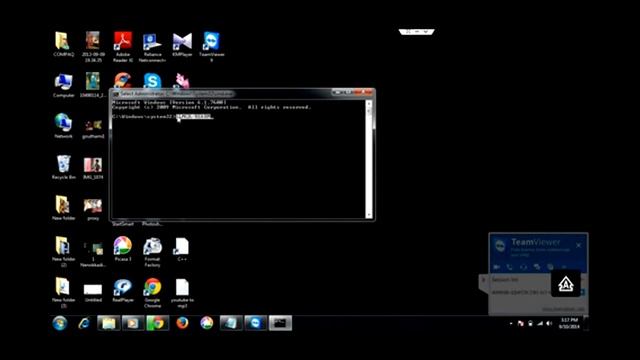Viewport: 640px width, 360px height.
Task: Open the clock showing 3:17 PM
Action: [569, 323]
